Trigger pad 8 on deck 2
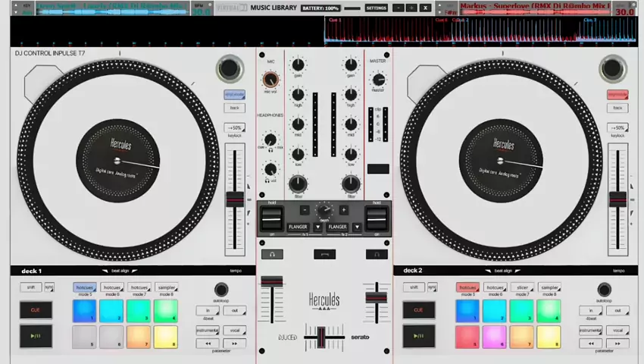The height and width of the screenshot is (364, 644). [549, 335]
